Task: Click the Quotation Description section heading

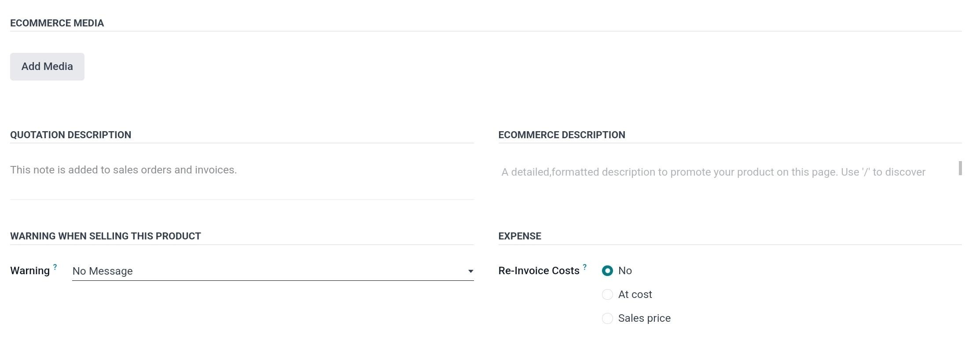Action: 71,135
